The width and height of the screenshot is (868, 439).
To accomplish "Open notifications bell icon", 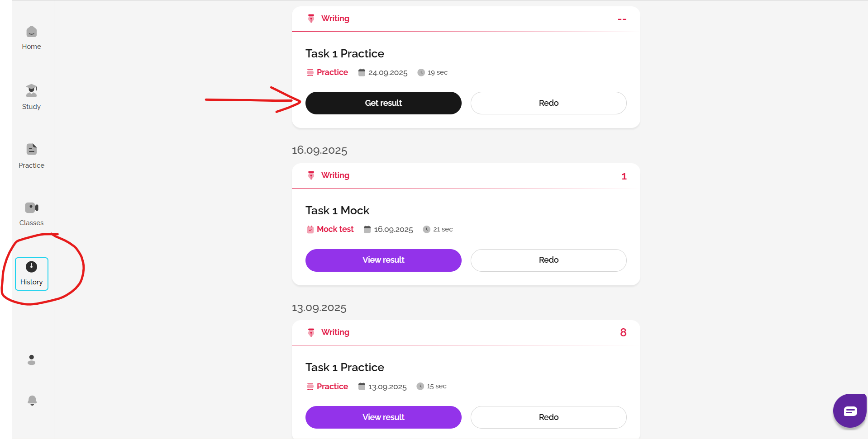I will point(32,401).
